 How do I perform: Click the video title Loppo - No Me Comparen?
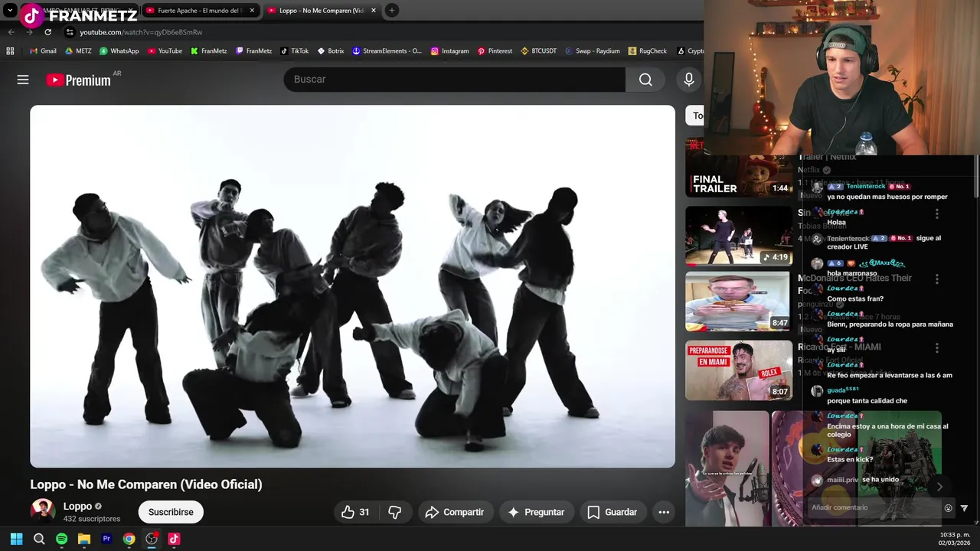coord(146,484)
